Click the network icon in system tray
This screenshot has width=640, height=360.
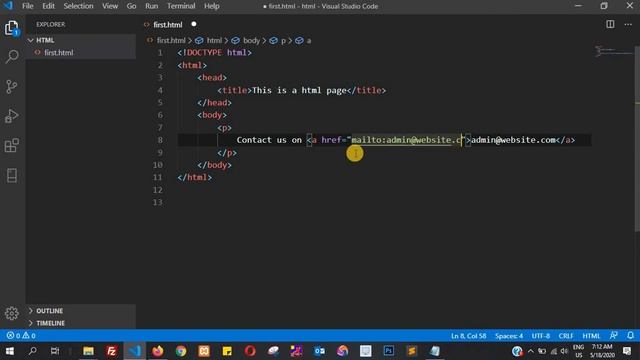click(x=553, y=351)
